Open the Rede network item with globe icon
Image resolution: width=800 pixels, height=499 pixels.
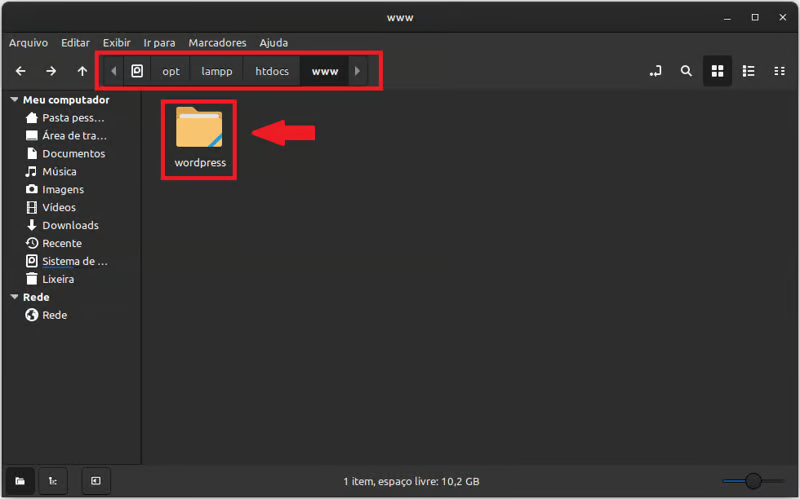(46, 315)
